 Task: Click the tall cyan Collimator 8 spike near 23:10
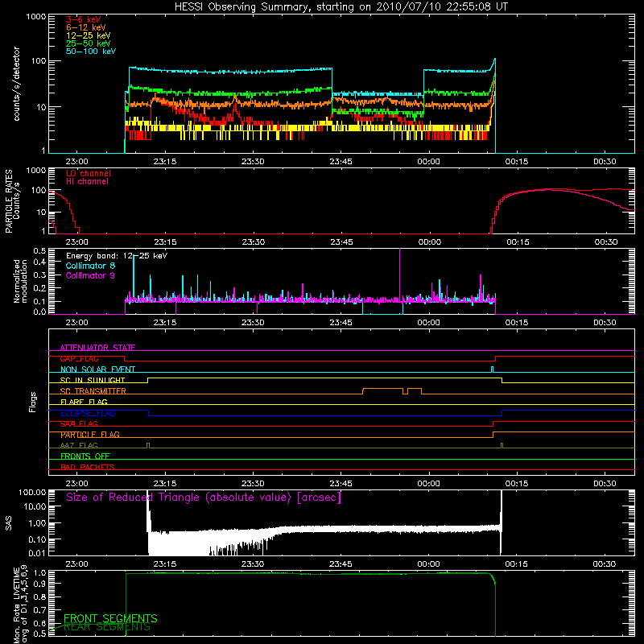[134, 278]
